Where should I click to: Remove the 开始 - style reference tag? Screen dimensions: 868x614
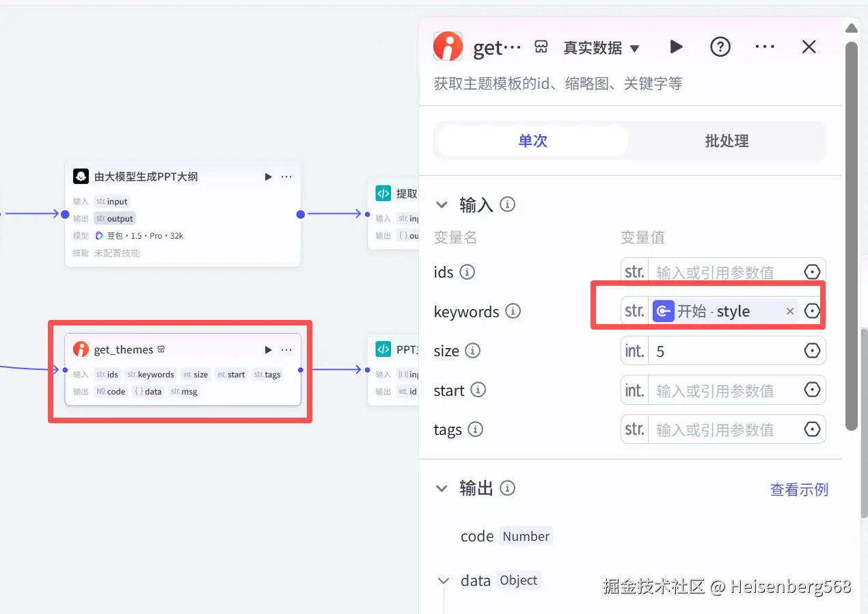tap(790, 311)
